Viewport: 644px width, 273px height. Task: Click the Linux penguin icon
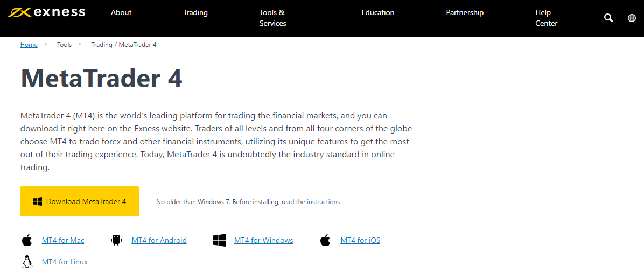(27, 262)
